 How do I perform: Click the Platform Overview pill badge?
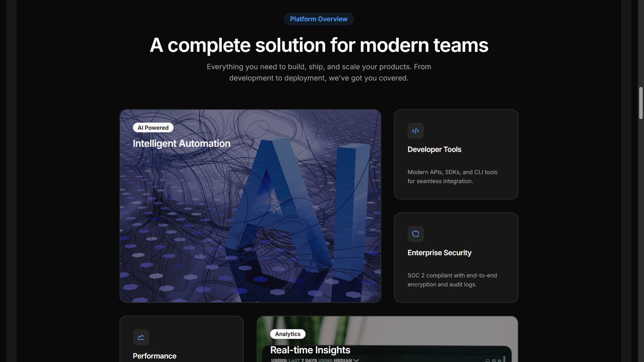coord(318,19)
